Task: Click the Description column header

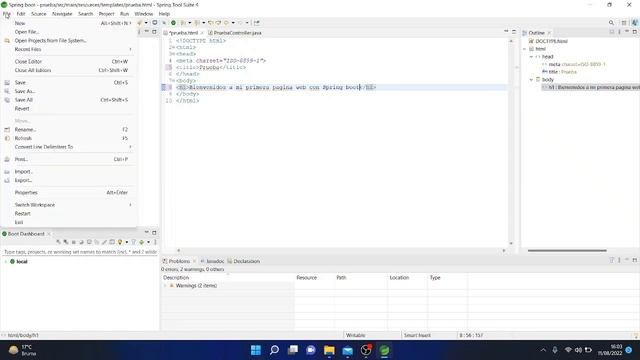Action: click(x=228, y=278)
